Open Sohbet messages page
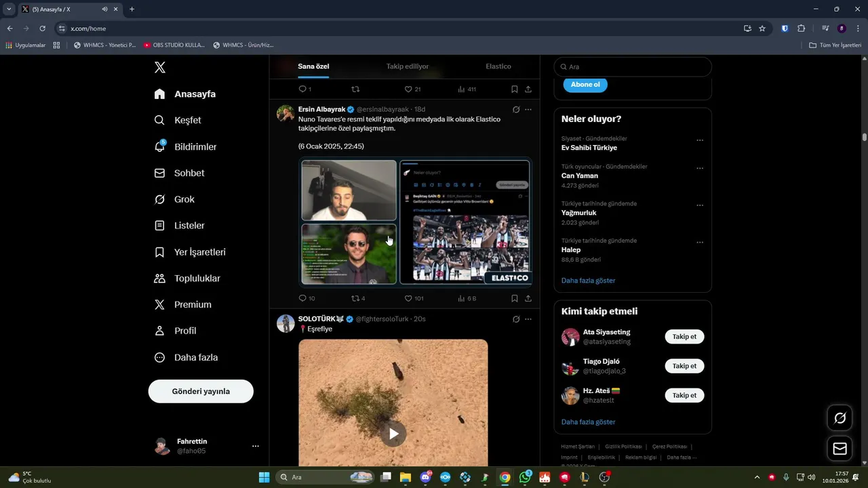 click(x=179, y=173)
